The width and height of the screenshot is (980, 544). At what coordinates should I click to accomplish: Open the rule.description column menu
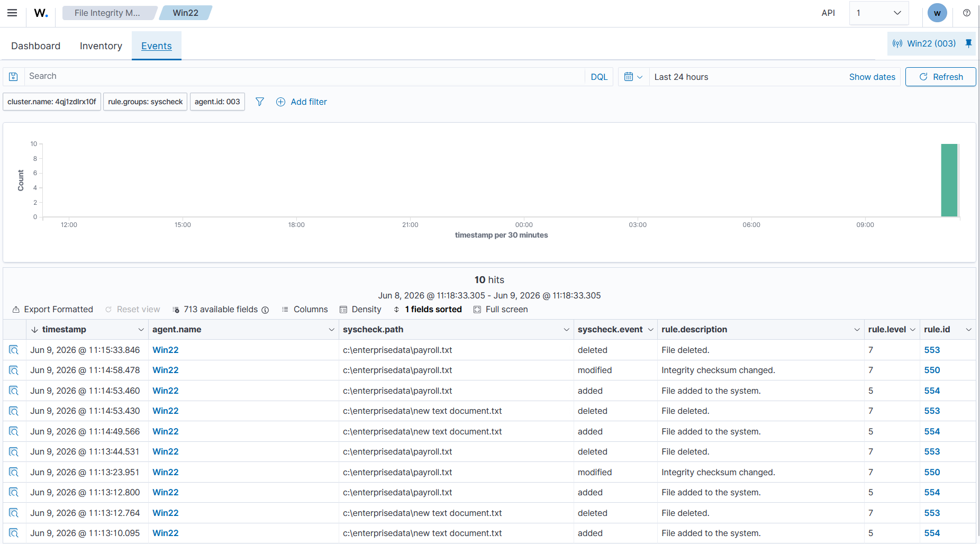(x=857, y=330)
